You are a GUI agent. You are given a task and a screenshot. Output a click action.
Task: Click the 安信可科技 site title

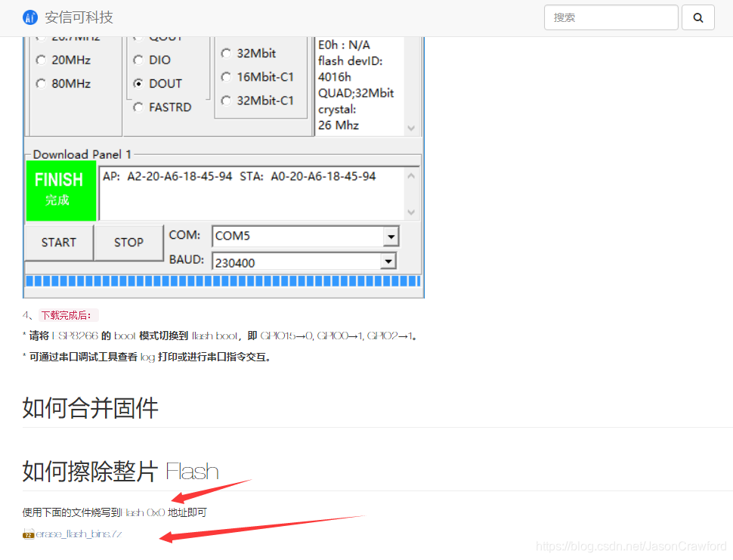[79, 18]
